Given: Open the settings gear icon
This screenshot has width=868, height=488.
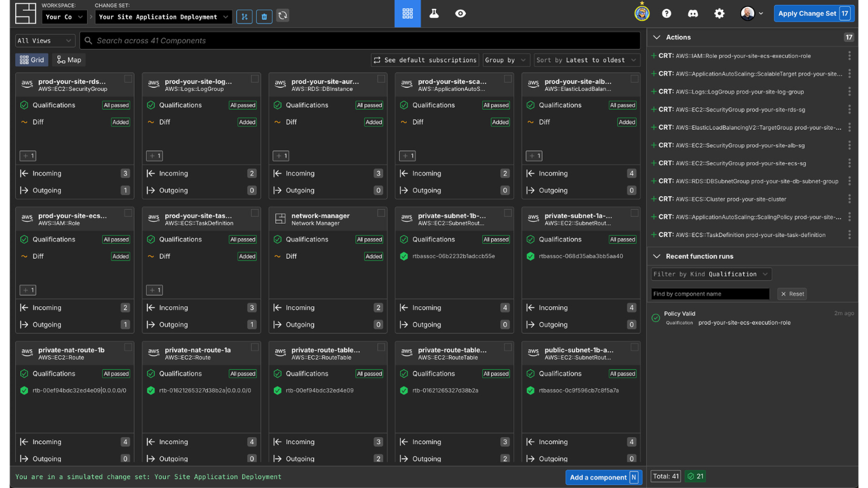Looking at the screenshot, I should [x=719, y=13].
